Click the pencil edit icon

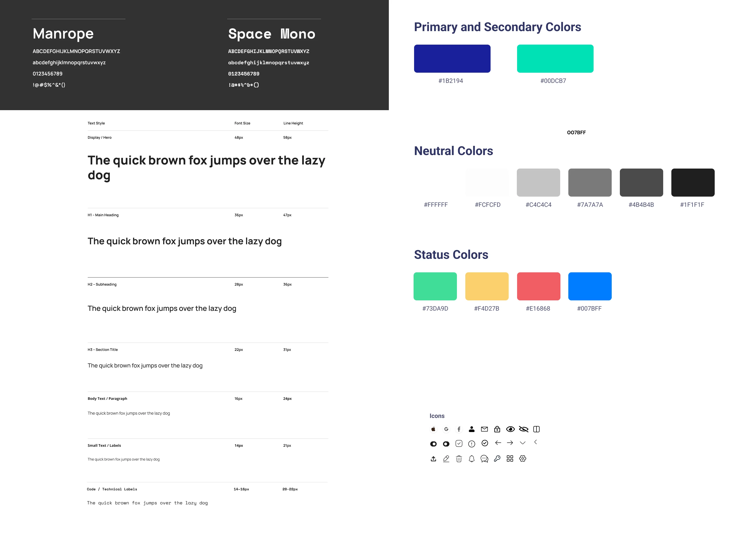coord(446,459)
